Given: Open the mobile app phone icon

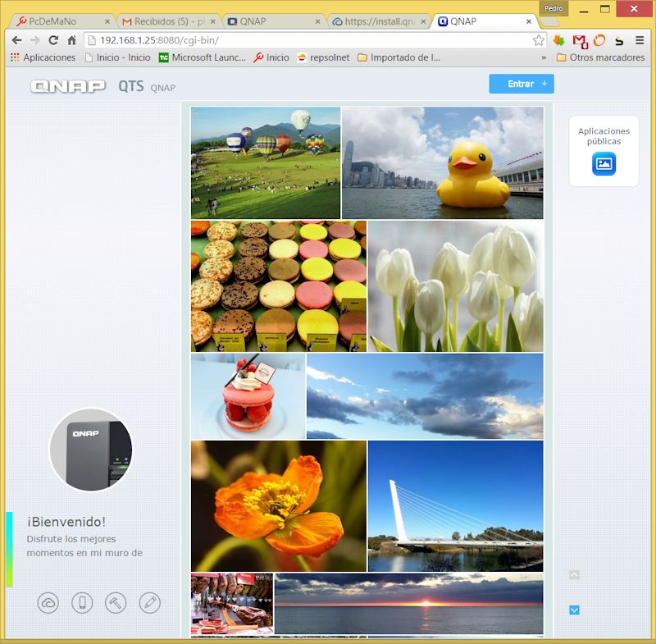Looking at the screenshot, I should (x=82, y=603).
